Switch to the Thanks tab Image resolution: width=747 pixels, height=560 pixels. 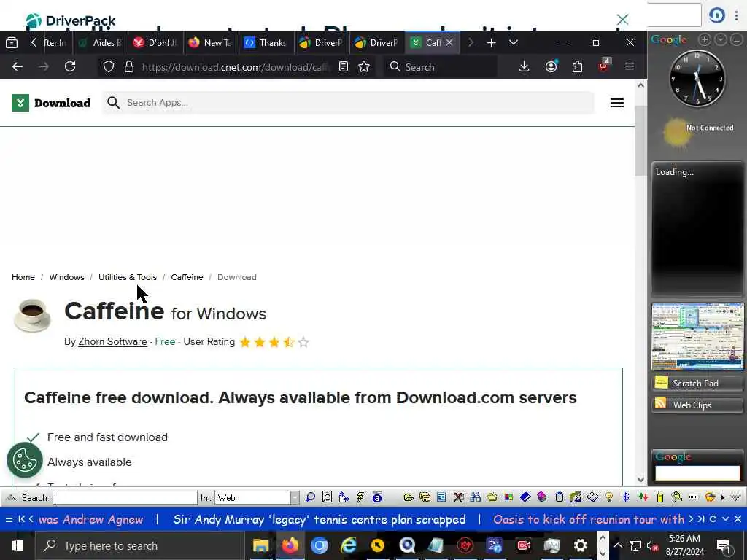point(265,43)
